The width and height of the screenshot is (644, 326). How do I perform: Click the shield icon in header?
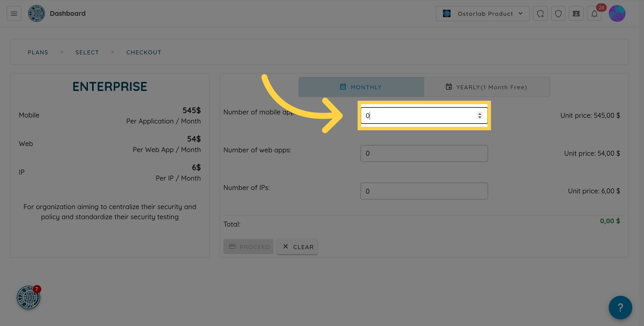point(558,13)
